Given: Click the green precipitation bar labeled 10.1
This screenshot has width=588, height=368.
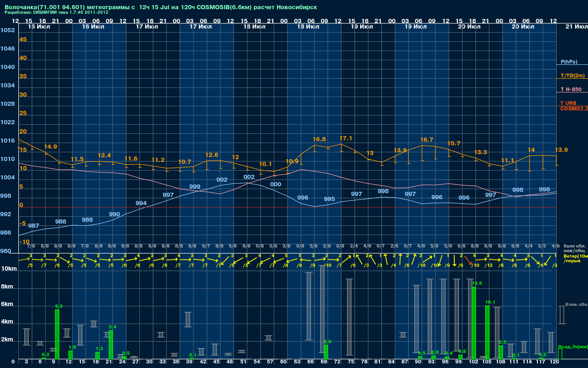Looking at the screenshot, I should pos(487,333).
